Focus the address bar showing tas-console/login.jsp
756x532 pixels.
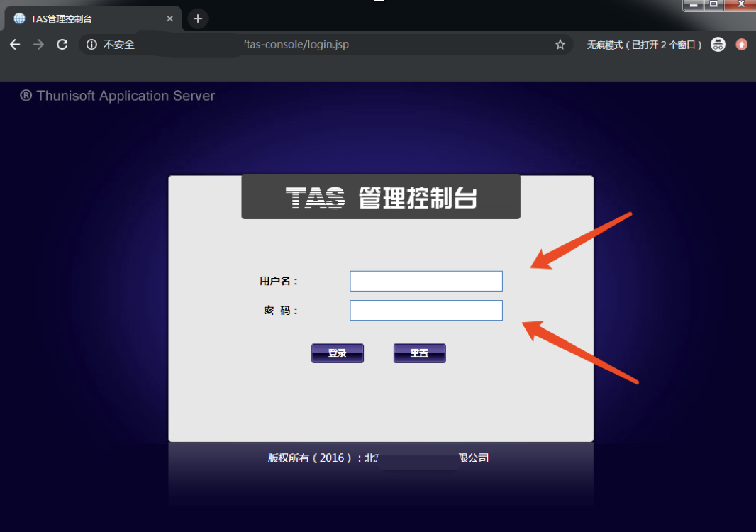click(x=319, y=45)
